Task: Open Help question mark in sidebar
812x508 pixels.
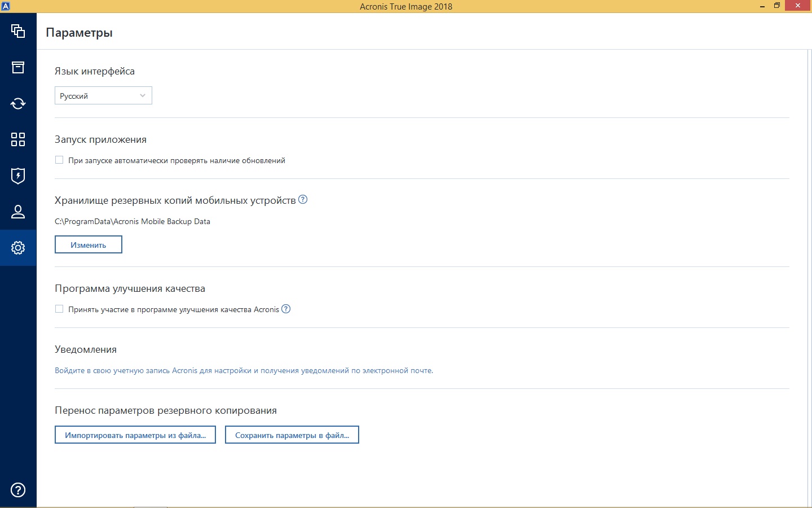Action: (x=18, y=490)
